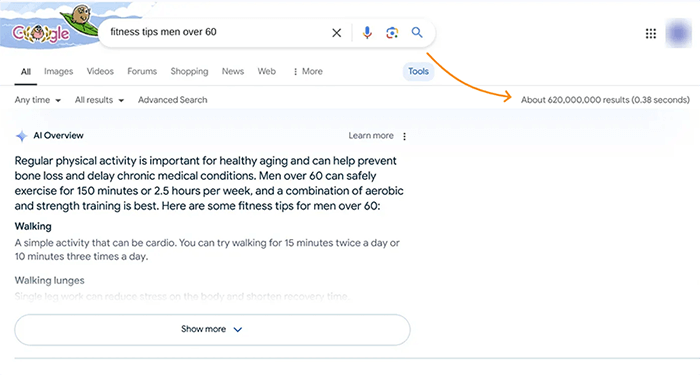Open Google Lens image search

coord(392,33)
